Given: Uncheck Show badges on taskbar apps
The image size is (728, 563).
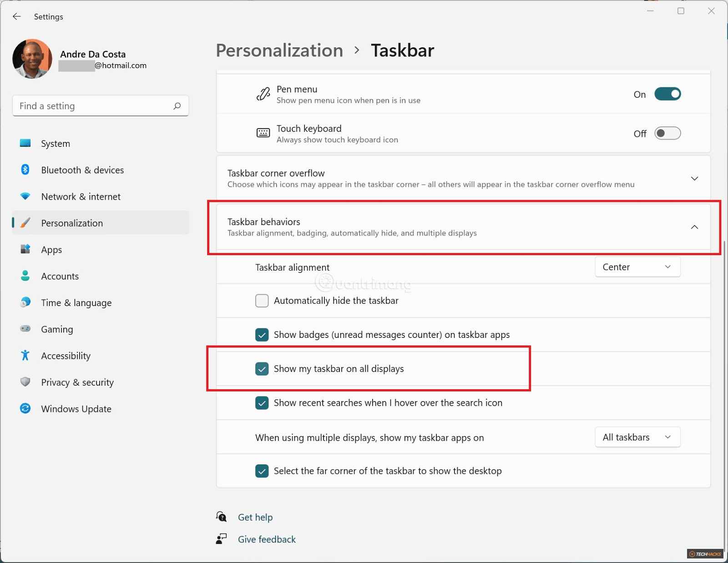Looking at the screenshot, I should [x=262, y=335].
